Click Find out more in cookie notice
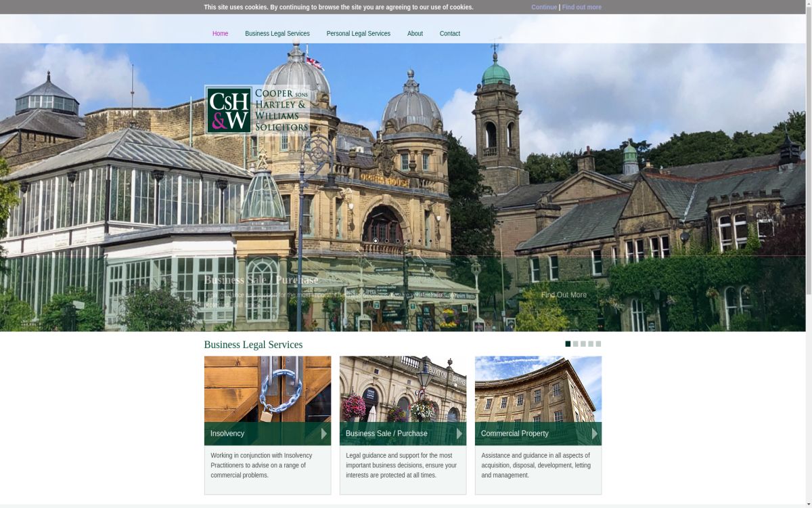The width and height of the screenshot is (812, 508). pos(581,7)
